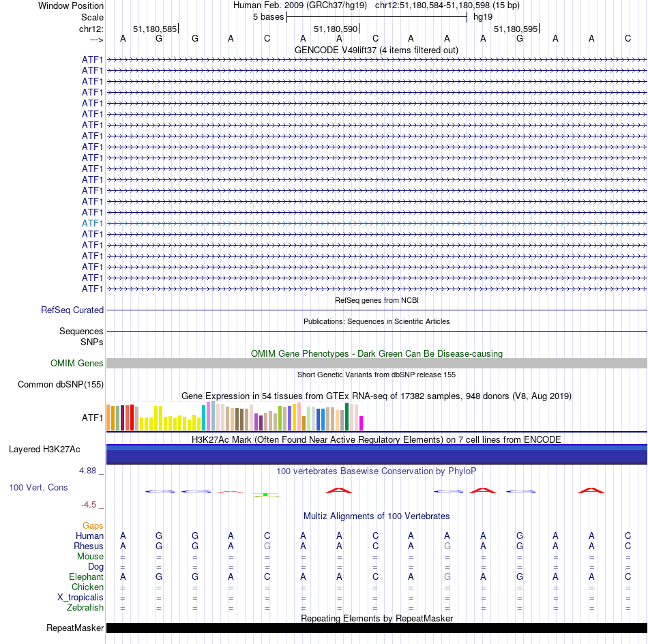Image resolution: width=648 pixels, height=644 pixels.
Task: Click the hg19 label beside the scale bar
Action: (x=483, y=17)
